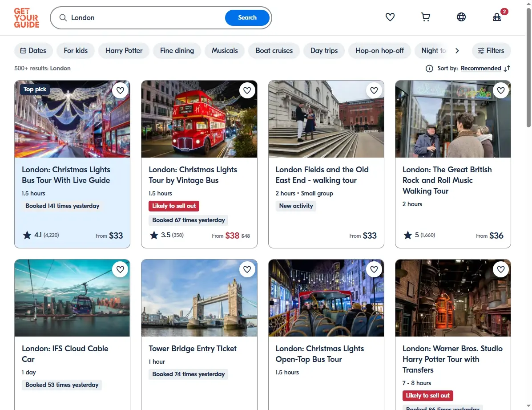Click calendar icon on Dates chip
This screenshot has height=410, width=532.
23,51
